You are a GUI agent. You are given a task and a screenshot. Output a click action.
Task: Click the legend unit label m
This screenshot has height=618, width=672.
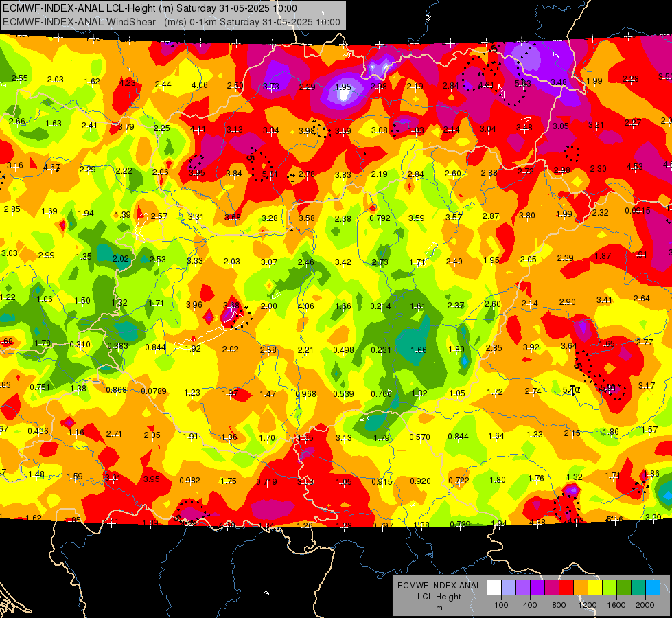click(x=439, y=608)
